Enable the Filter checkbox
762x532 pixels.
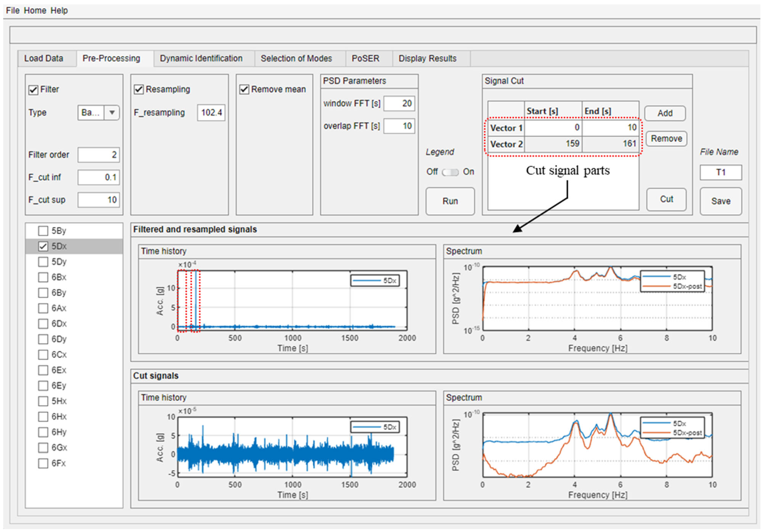point(33,90)
